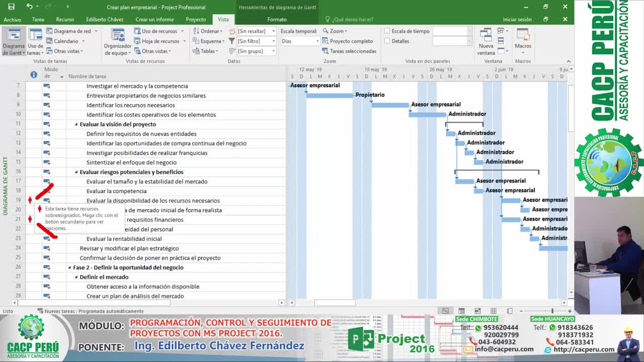The height and width of the screenshot is (362, 644).
Task: Switch to the Proyecto ribbon tab
Action: point(196,20)
